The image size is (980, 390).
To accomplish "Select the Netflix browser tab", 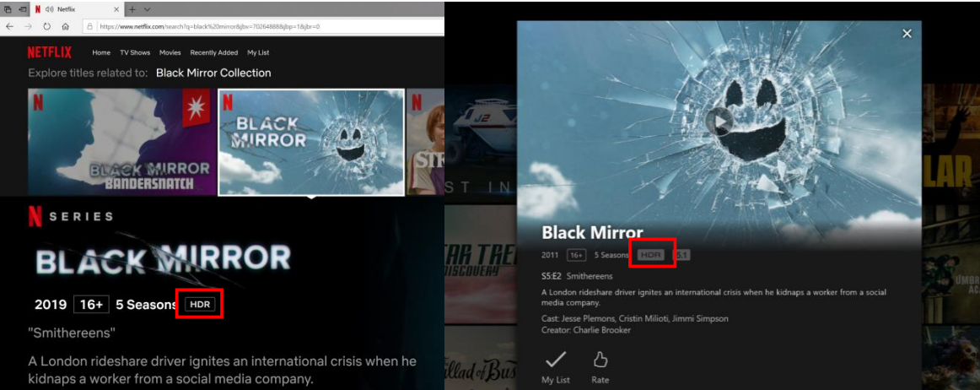I will [x=78, y=9].
